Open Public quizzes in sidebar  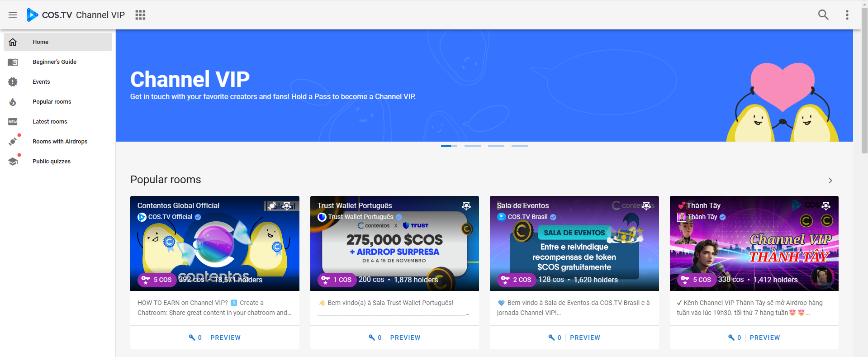pyautogui.click(x=58, y=162)
